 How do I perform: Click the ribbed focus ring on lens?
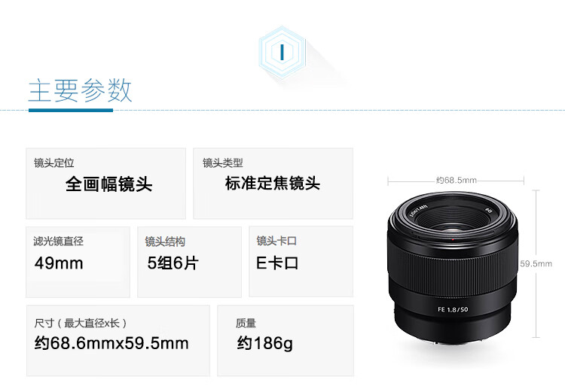453,275
